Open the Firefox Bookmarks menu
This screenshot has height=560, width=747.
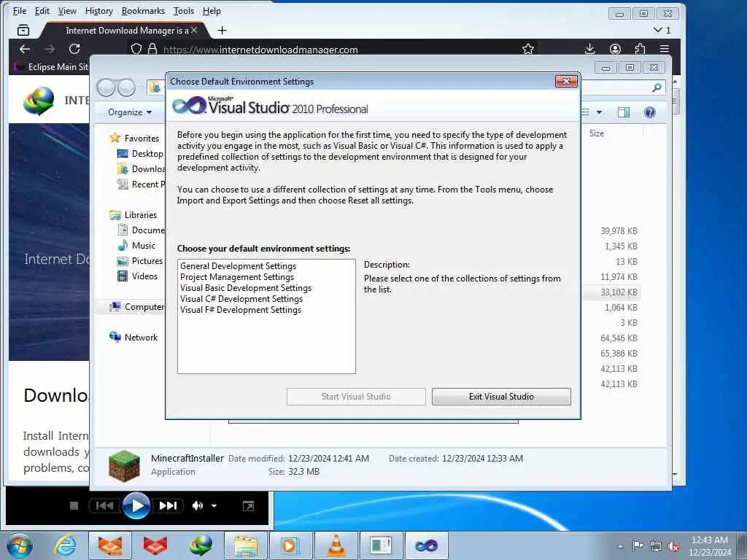[143, 10]
